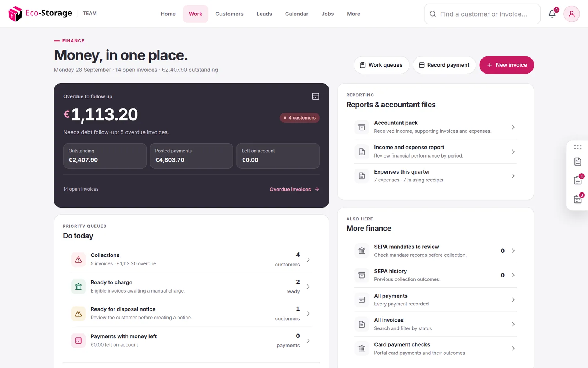Click the Left on account €0.00 tile
Screen dimensions: 588x368
click(278, 156)
